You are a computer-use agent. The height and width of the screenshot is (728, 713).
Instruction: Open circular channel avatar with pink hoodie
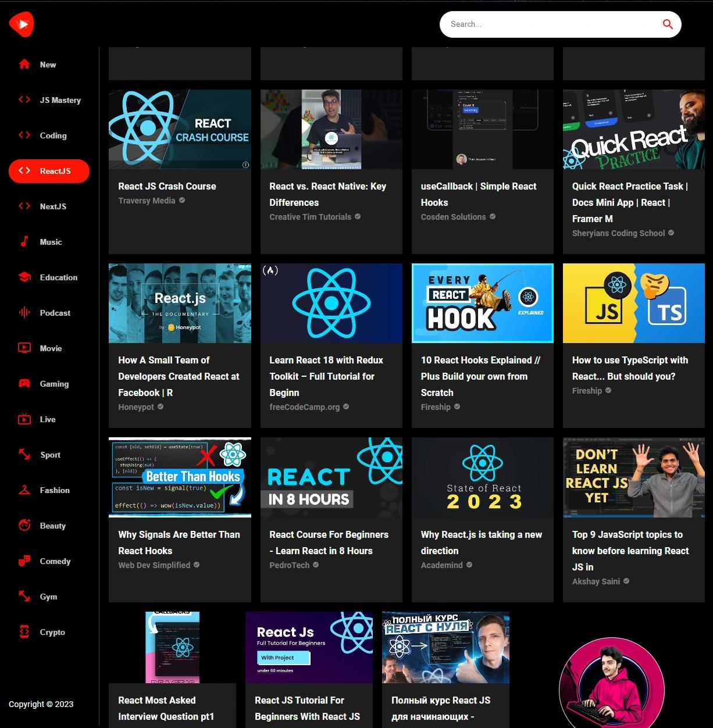coord(612,683)
